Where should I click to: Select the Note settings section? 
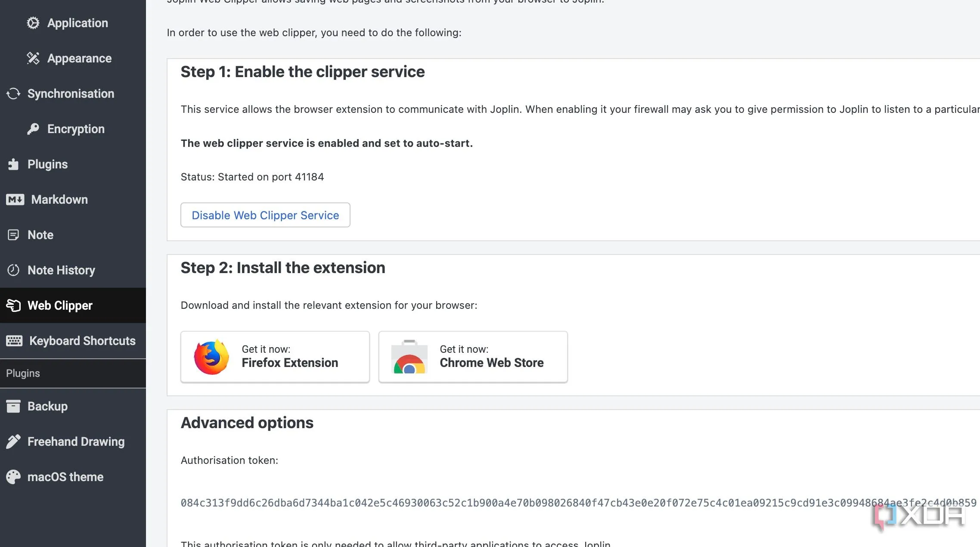(73, 235)
